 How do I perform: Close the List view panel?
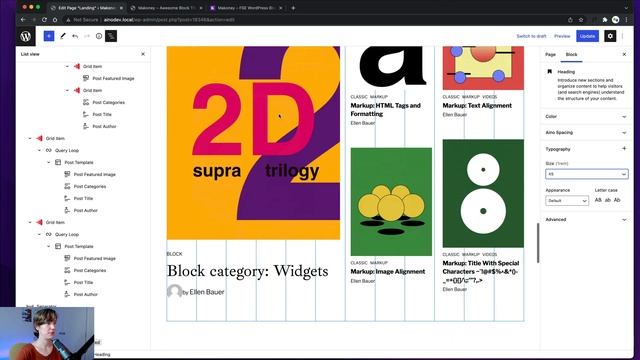pyautogui.click(x=143, y=54)
